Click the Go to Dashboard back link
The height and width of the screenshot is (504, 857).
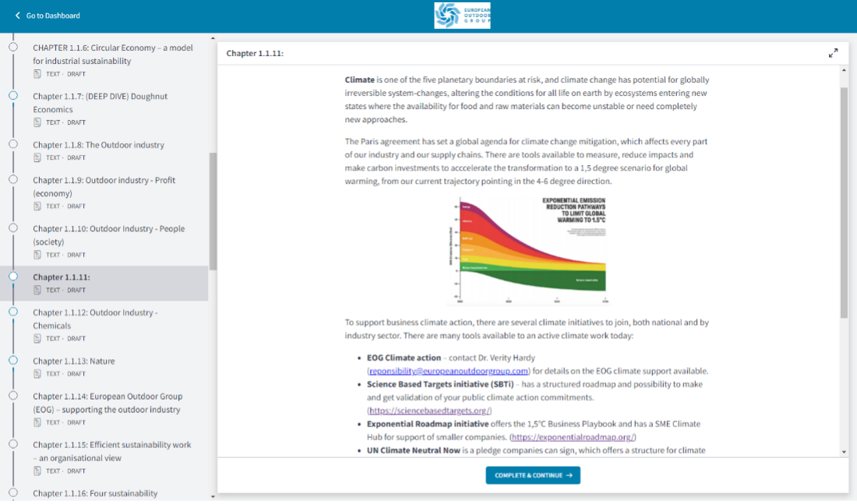(47, 16)
